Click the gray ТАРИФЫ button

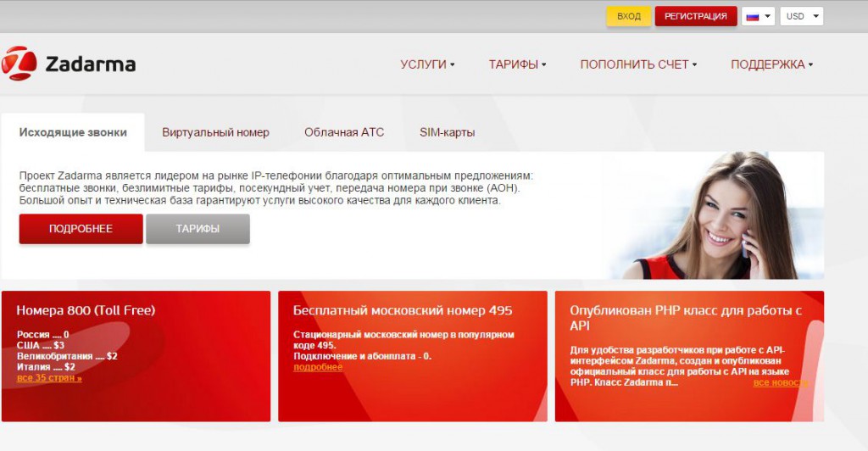coord(198,229)
